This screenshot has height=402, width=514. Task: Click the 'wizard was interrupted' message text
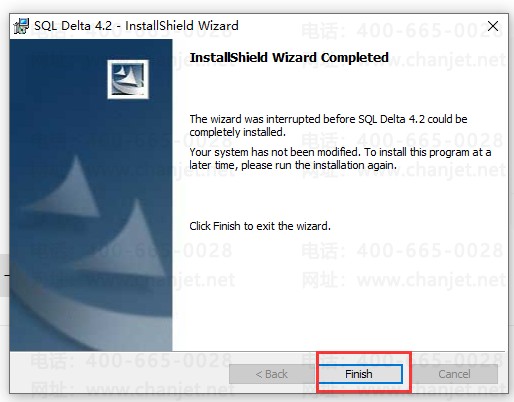(x=328, y=126)
